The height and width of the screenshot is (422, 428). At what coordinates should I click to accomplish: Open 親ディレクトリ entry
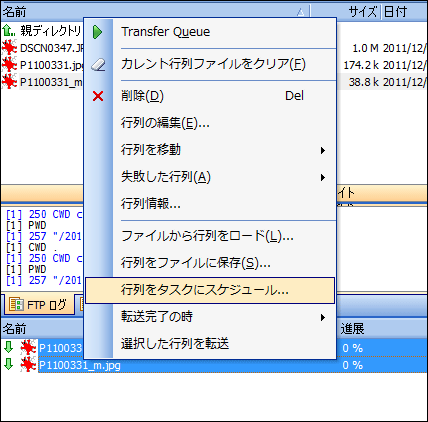(x=50, y=31)
